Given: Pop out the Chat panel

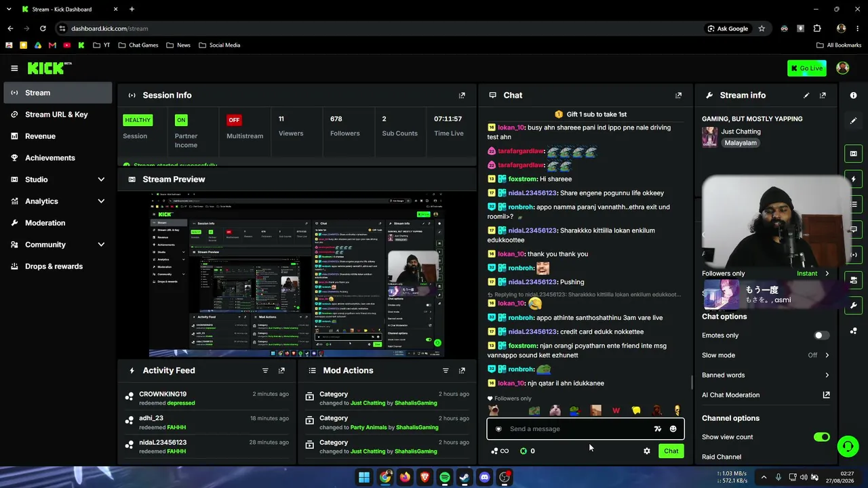Looking at the screenshot, I should pyautogui.click(x=678, y=96).
